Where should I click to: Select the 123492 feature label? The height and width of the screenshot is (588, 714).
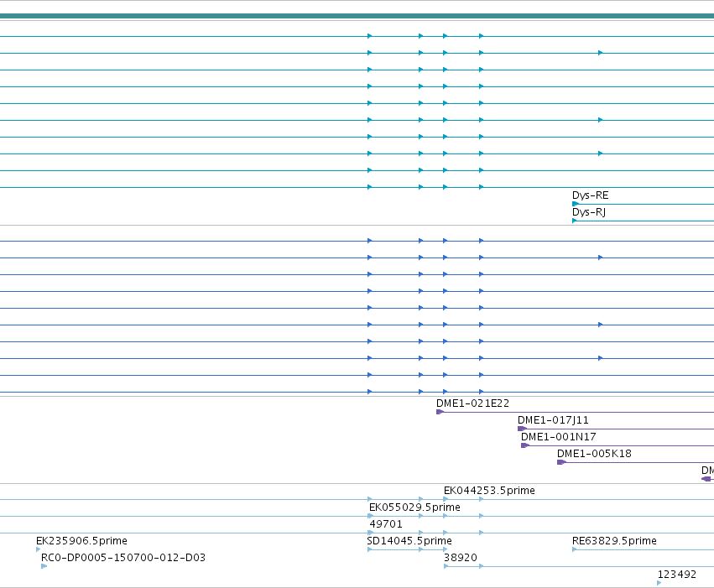[676, 575]
